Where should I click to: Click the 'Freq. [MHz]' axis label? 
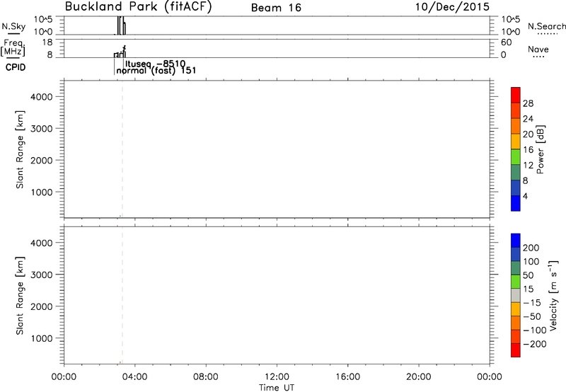coord(13,48)
